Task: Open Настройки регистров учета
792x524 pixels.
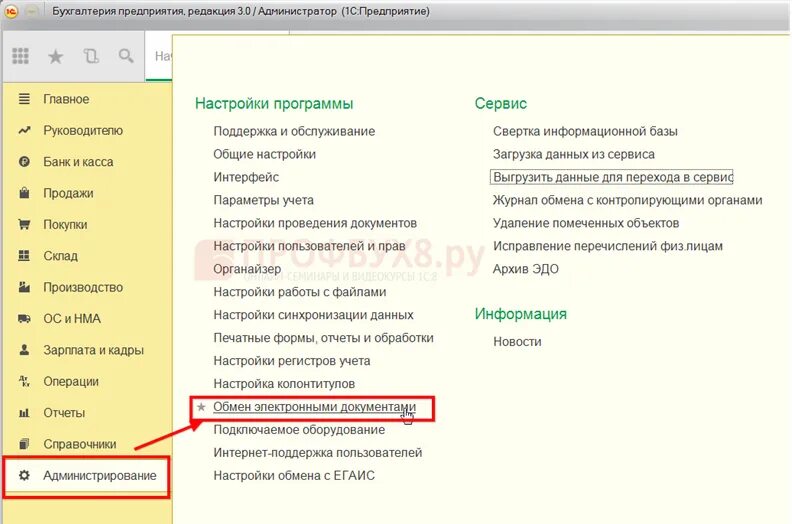Action: (x=291, y=361)
